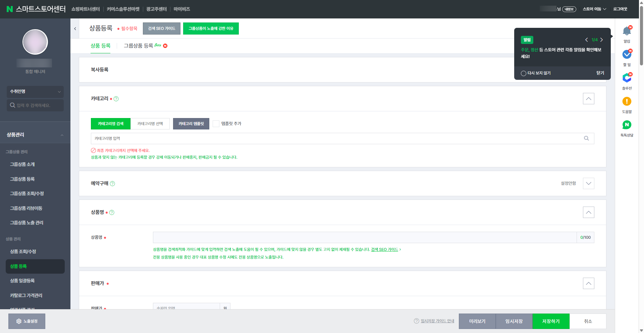Select the 다시 보지 않기 radio option
This screenshot has height=333, width=644.
click(x=523, y=73)
